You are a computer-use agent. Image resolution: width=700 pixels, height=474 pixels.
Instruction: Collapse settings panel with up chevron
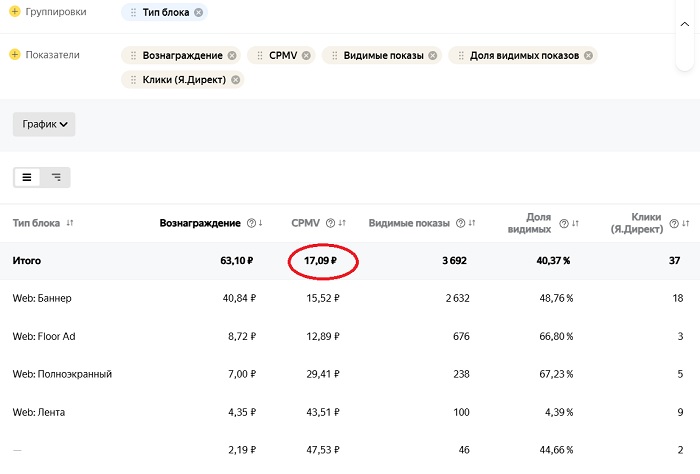[684, 24]
